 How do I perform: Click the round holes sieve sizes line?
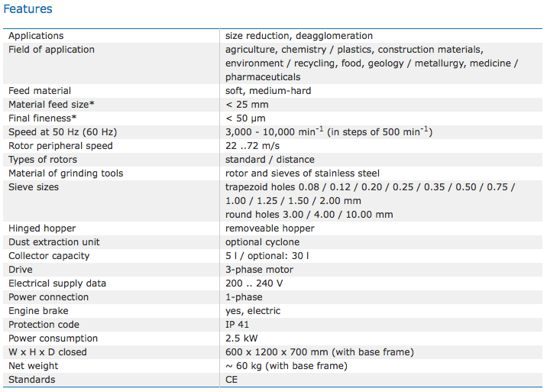click(x=309, y=215)
